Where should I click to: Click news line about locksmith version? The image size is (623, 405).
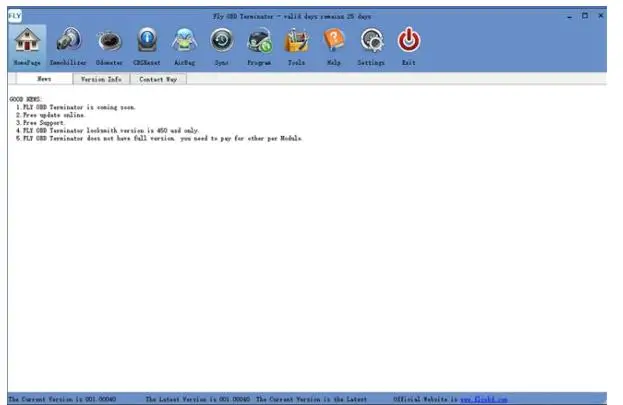point(107,130)
